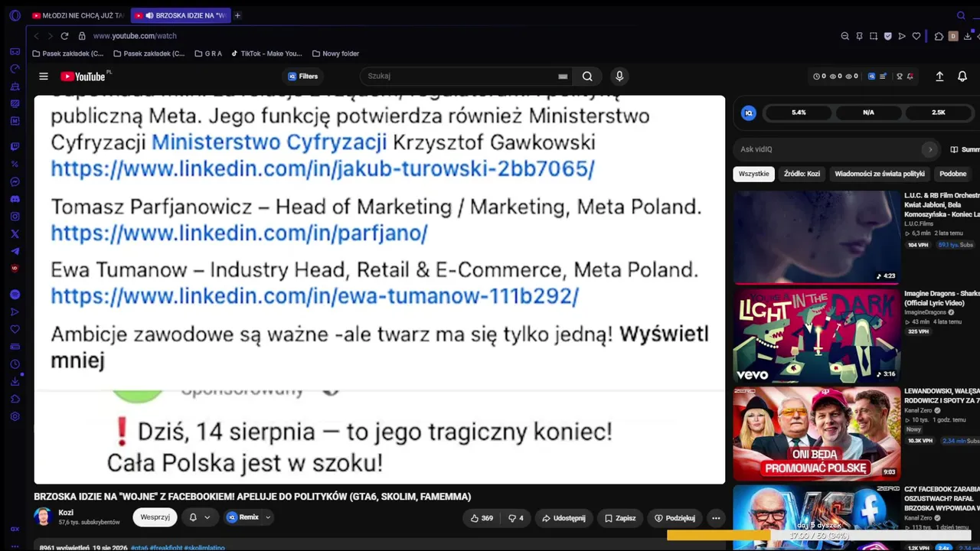The height and width of the screenshot is (551, 980).
Task: Open more actions three-dot menu
Action: click(x=716, y=518)
